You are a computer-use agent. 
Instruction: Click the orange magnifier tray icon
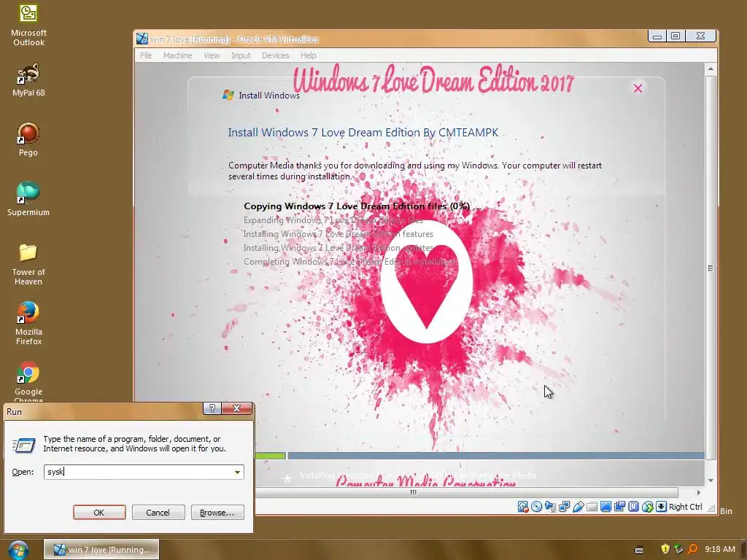(x=693, y=549)
